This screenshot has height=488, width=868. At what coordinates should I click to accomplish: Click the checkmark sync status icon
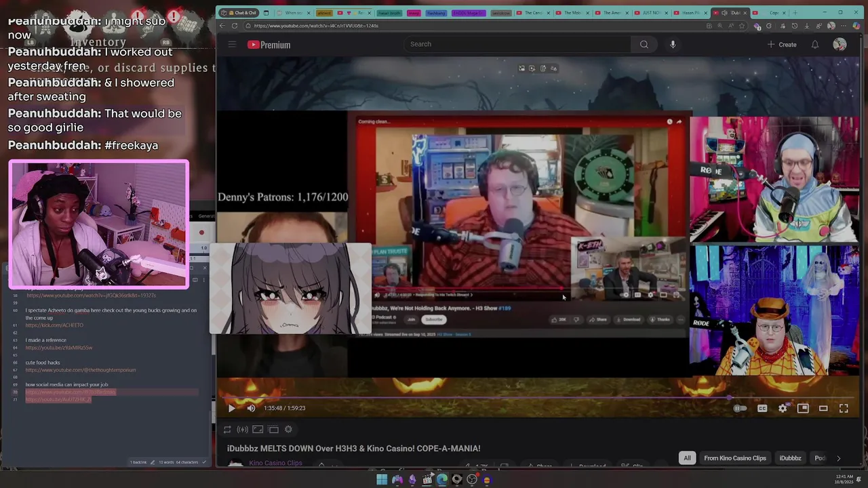pos(204,462)
